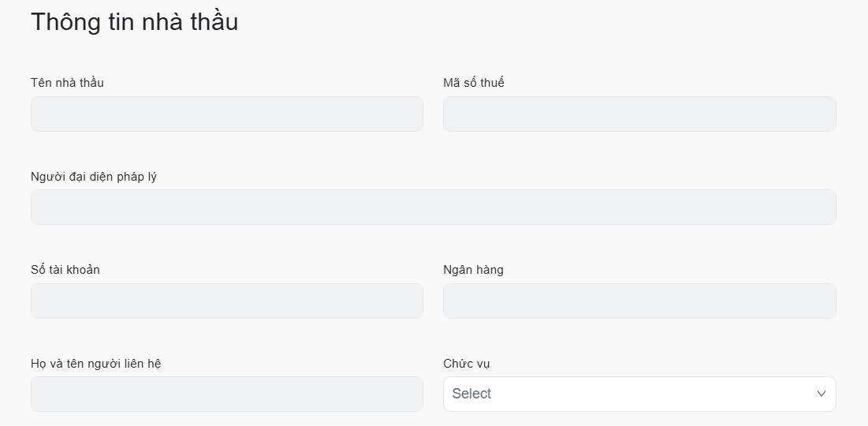Focus the Mã số thuế text box
Image resolution: width=868 pixels, height=426 pixels.
pos(639,114)
